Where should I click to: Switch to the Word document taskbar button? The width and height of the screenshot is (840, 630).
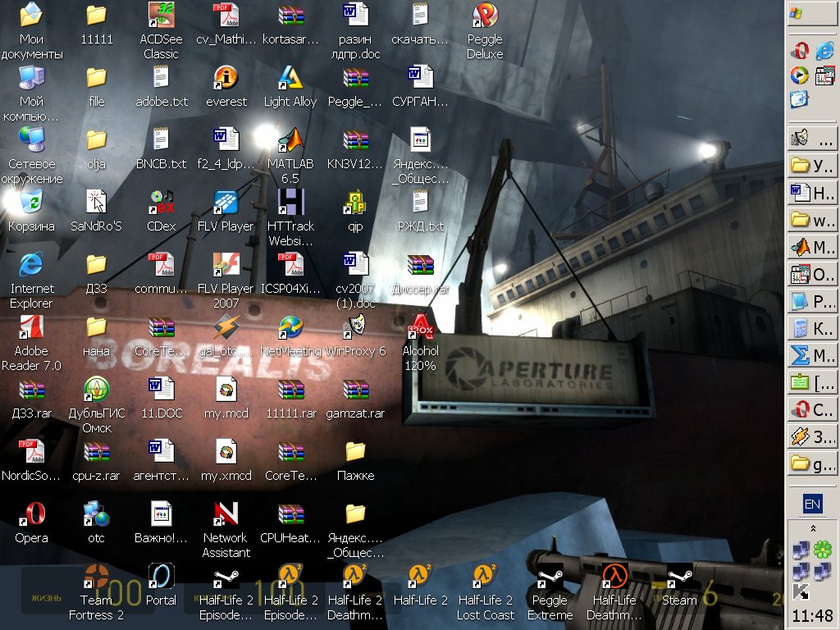coord(812,193)
